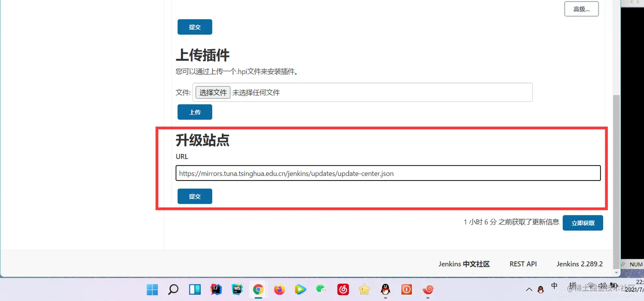Open the video player app on the taskbar
Viewport: 644px width, 301px height.
(x=300, y=289)
